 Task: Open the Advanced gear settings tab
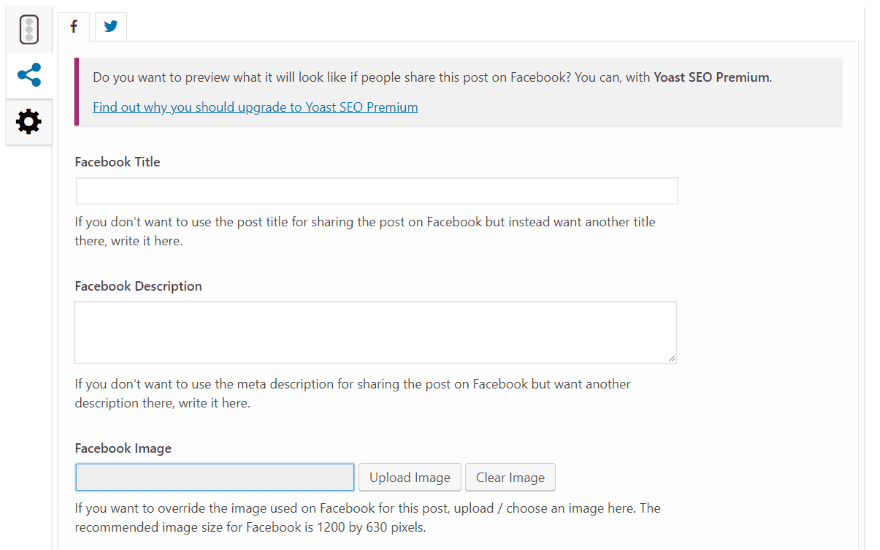coord(29,122)
